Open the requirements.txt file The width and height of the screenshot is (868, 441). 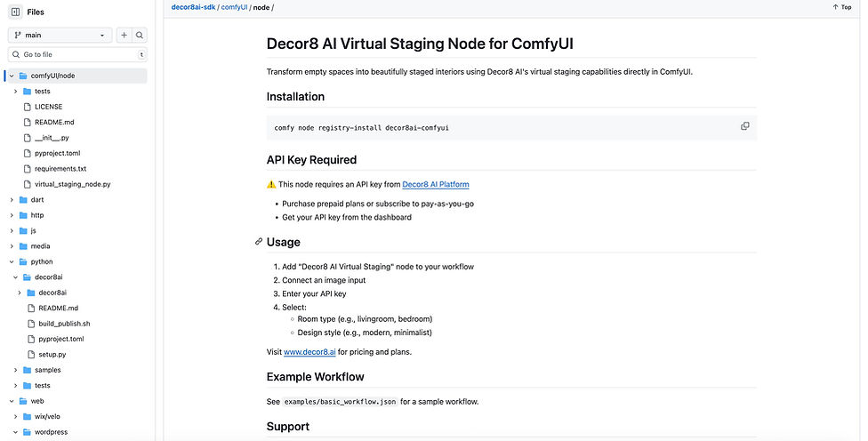point(60,169)
